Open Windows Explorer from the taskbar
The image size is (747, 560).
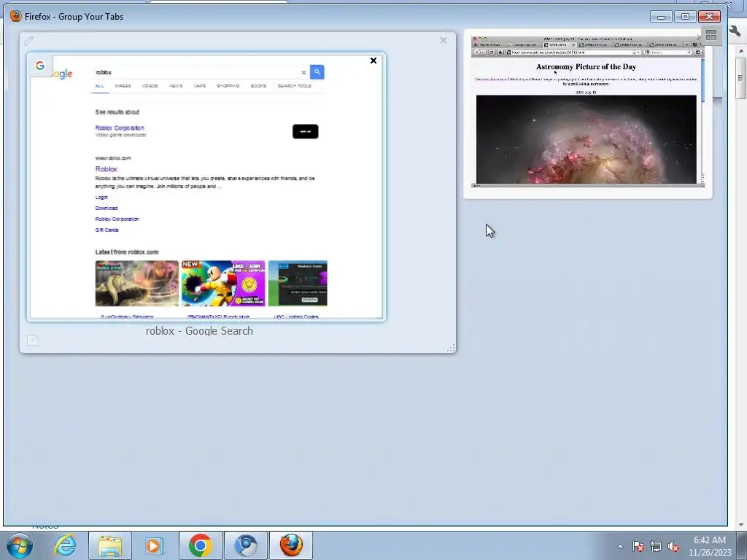click(110, 545)
